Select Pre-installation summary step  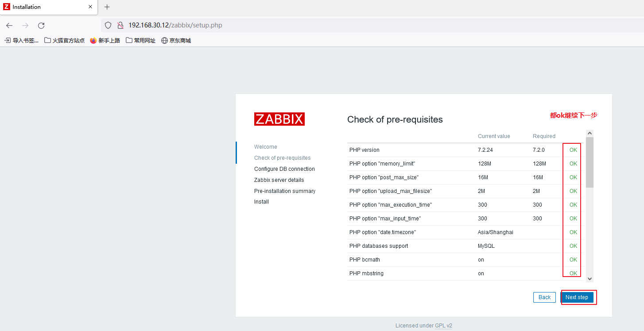tap(285, 191)
